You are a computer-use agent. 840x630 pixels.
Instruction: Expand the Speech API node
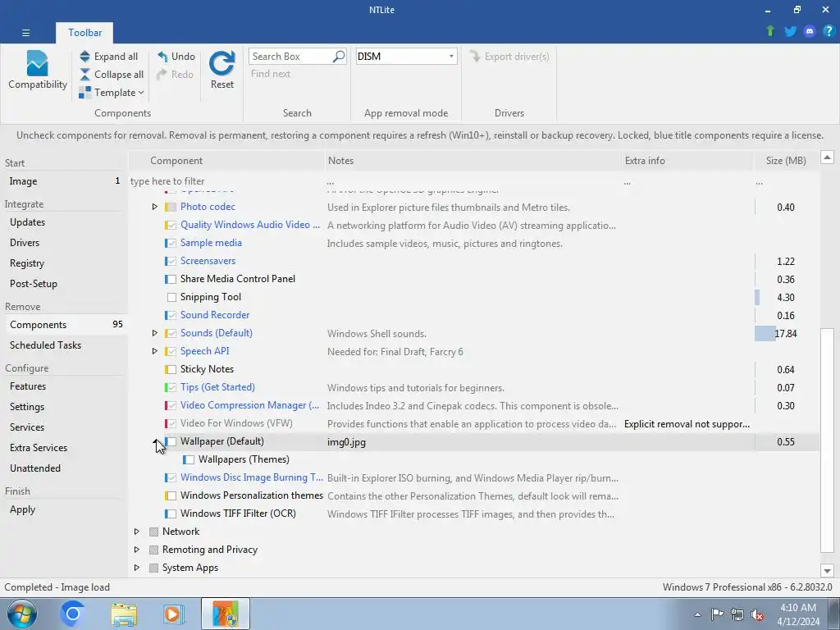point(155,351)
